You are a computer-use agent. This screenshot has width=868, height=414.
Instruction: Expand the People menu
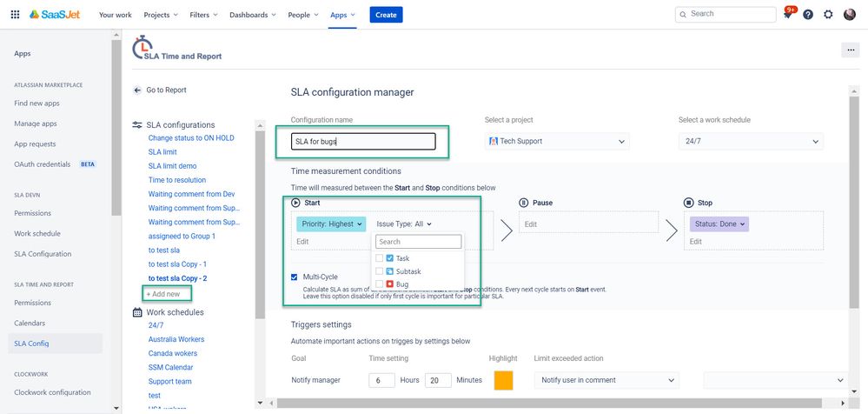303,15
